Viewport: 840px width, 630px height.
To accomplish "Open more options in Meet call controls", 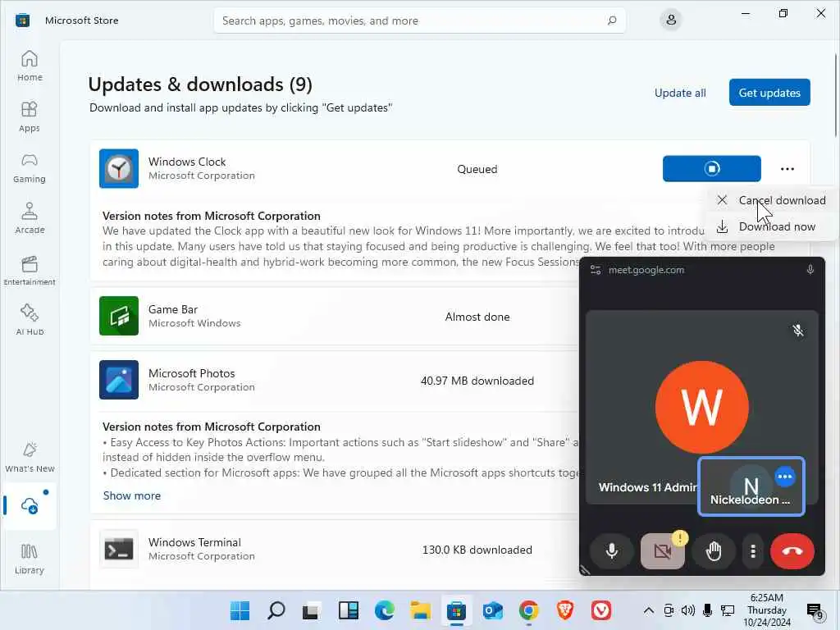I will pyautogui.click(x=753, y=550).
